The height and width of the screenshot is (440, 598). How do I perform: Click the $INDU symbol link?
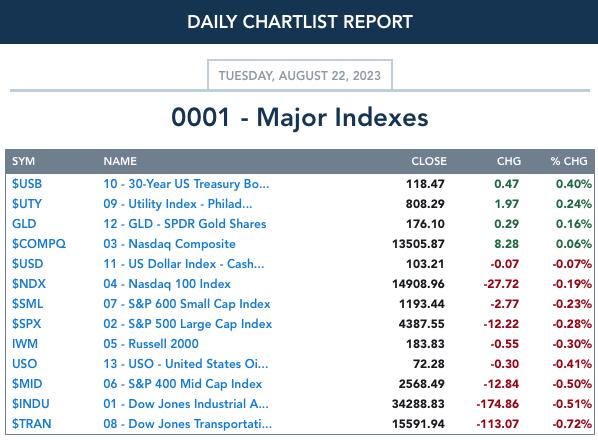click(31, 404)
